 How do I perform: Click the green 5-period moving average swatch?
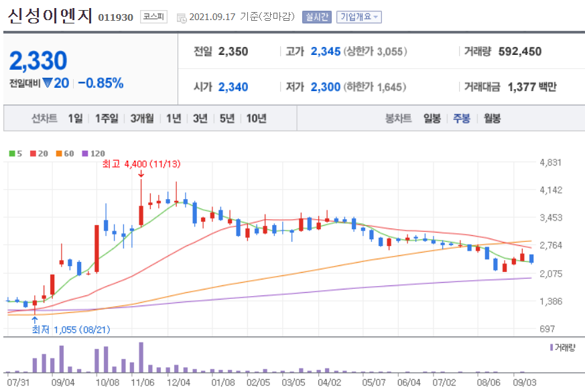tap(12, 153)
